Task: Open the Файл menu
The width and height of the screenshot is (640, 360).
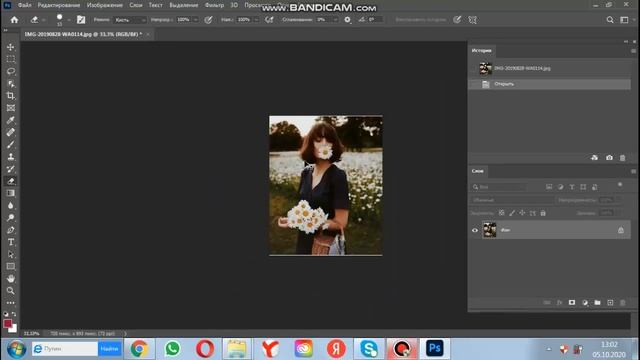Action: coord(24,5)
